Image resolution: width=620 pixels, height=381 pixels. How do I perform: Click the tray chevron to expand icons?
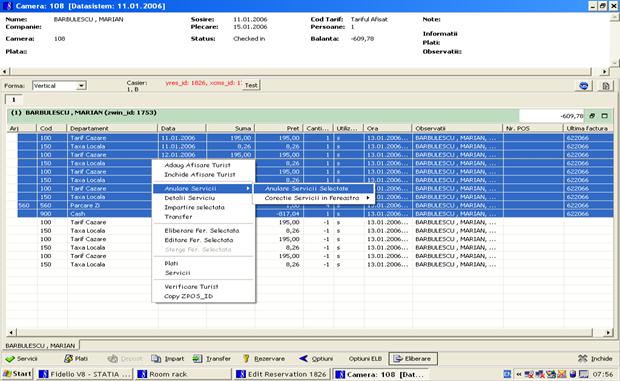518,374
